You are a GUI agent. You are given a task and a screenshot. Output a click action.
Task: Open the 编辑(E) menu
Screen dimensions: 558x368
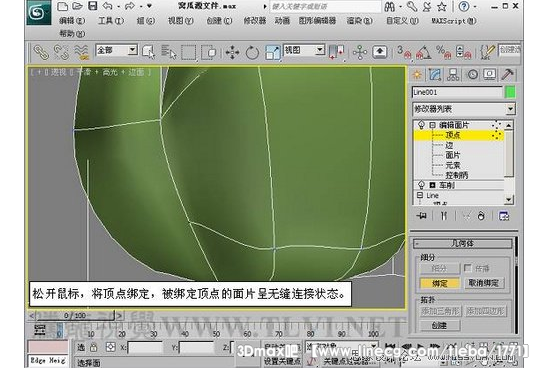coord(72,21)
